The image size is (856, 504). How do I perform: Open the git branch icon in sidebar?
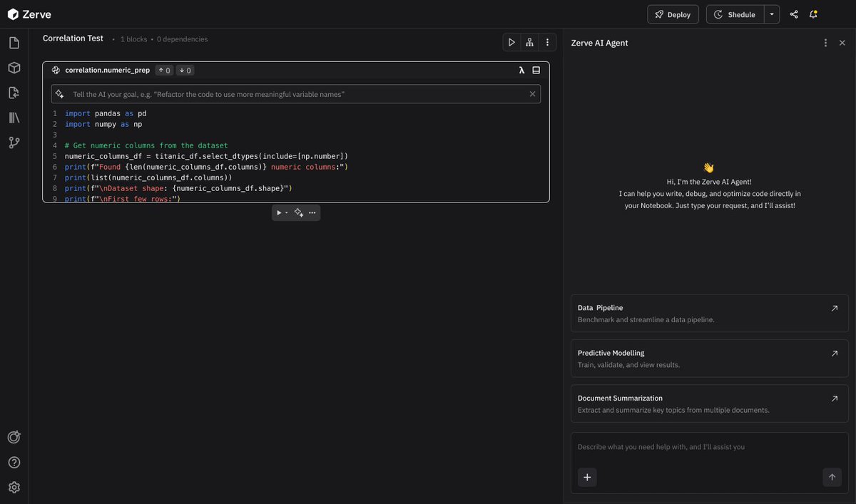coord(14,143)
